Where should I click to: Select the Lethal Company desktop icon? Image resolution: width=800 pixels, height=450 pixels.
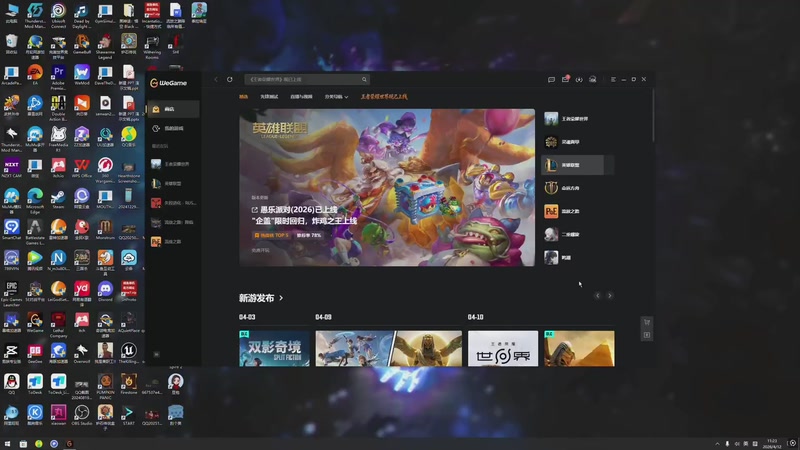58,324
